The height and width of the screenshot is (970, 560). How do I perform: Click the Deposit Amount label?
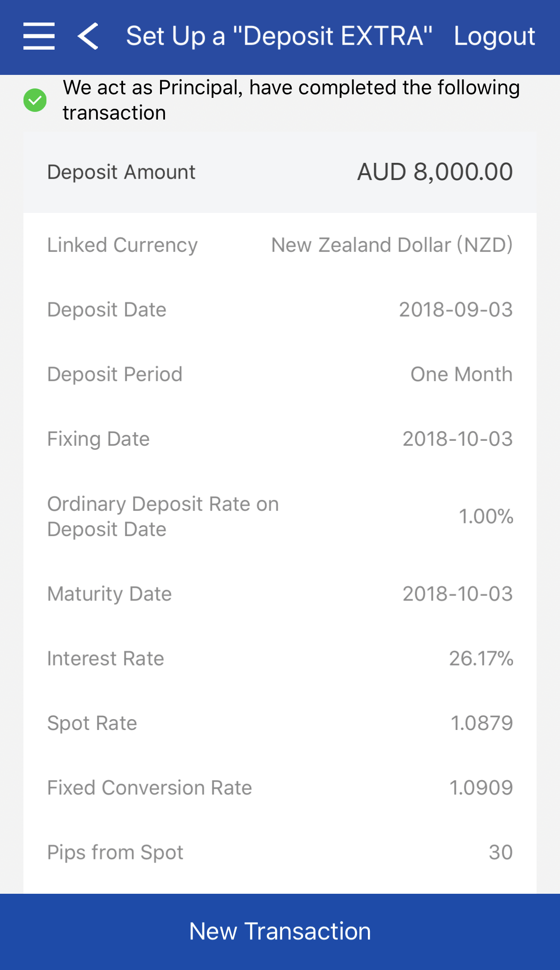121,172
